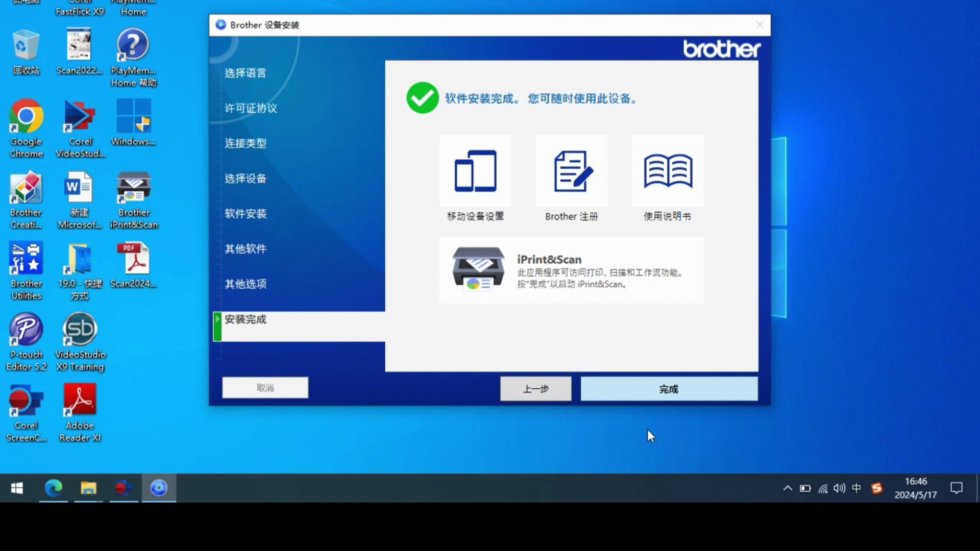980x551 pixels.
Task: Select 选择设备 step in sidebar
Action: [246, 179]
